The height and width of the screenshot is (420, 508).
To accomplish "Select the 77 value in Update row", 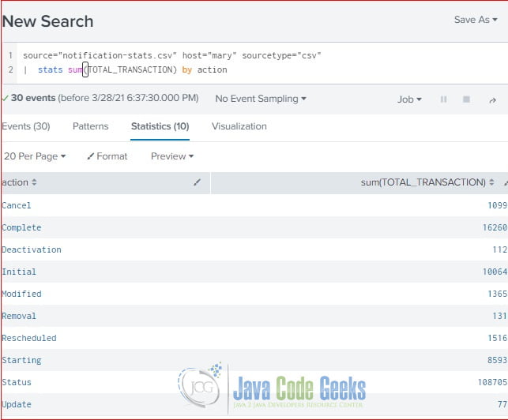I will (x=502, y=404).
